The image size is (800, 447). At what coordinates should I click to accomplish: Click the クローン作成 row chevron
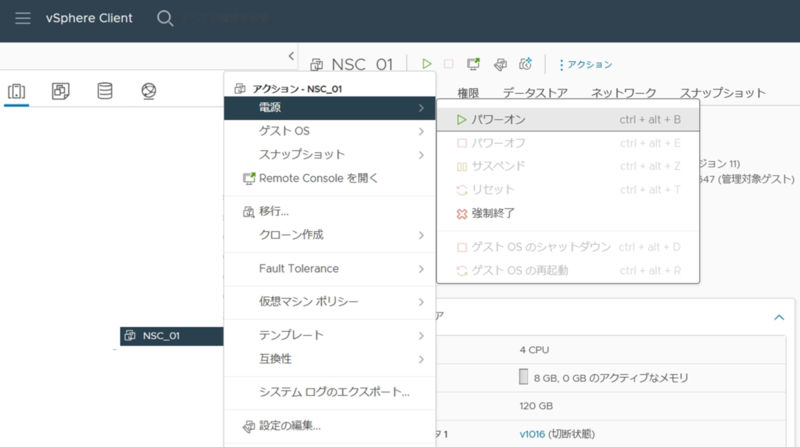point(421,235)
